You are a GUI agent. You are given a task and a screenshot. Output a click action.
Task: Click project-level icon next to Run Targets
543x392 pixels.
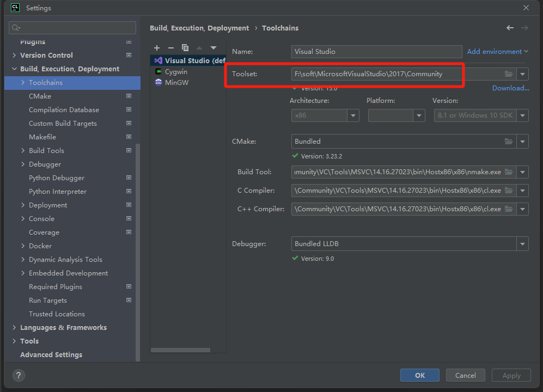(129, 300)
